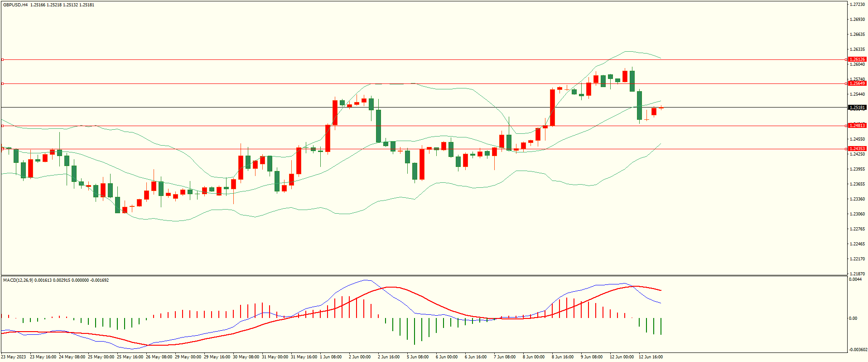
Task: Click the 12 Jun 16:00 time label
Action: [x=651, y=357]
